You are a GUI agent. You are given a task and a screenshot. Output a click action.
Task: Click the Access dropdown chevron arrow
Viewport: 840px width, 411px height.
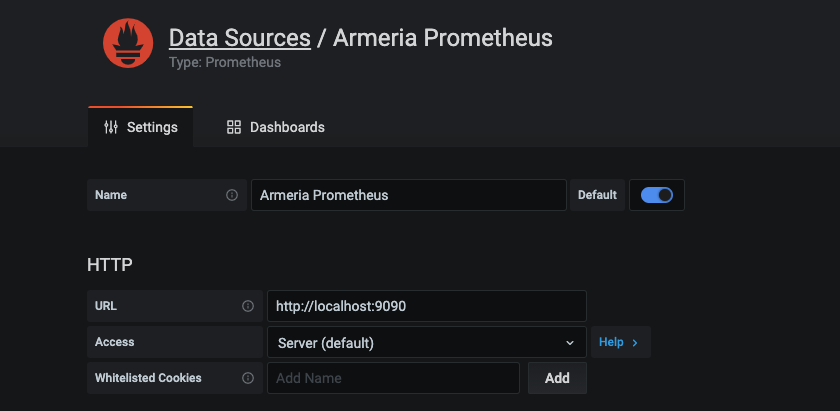click(570, 342)
